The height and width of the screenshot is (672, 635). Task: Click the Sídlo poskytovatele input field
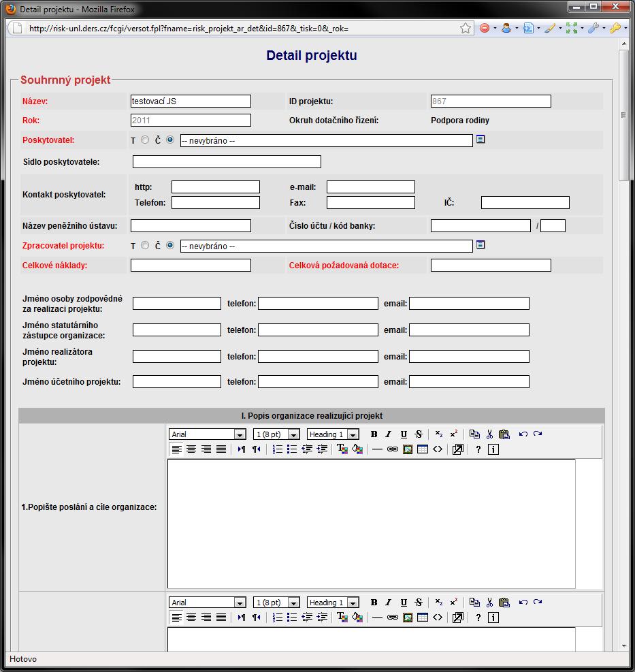click(227, 161)
